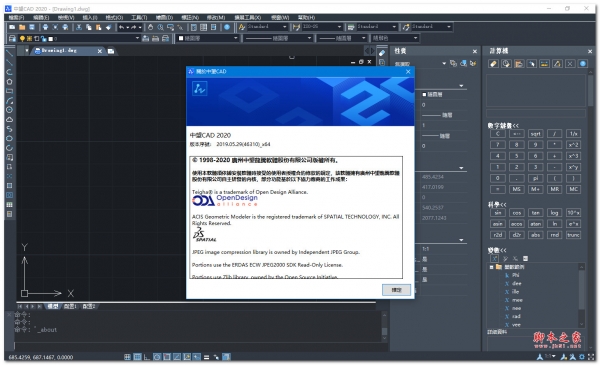Click the calculator Get Coordinates icon
The width and height of the screenshot is (600, 365).
532,64
